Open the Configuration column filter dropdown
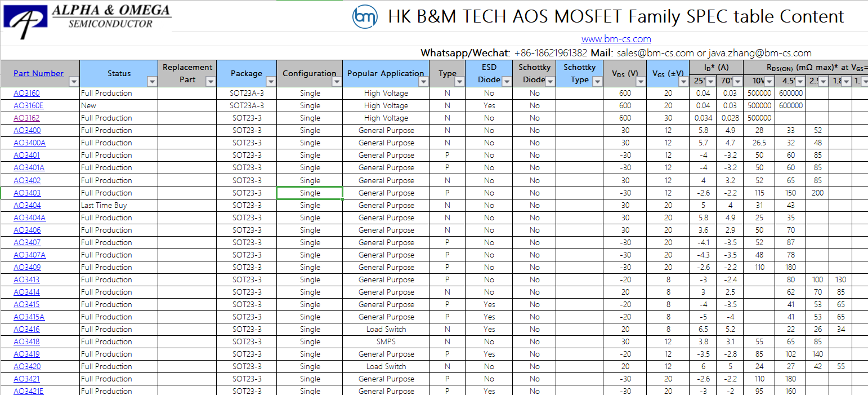868x395 pixels. pyautogui.click(x=337, y=82)
